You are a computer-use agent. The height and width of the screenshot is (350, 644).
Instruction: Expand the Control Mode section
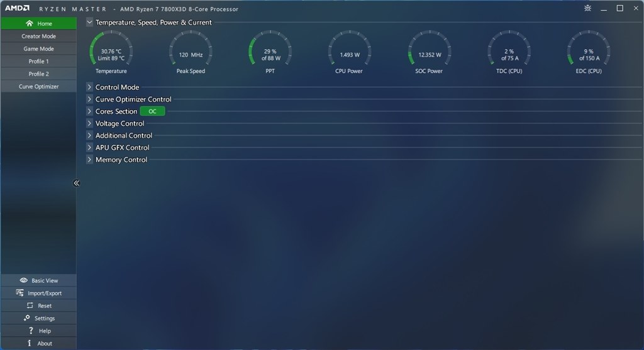tap(89, 87)
